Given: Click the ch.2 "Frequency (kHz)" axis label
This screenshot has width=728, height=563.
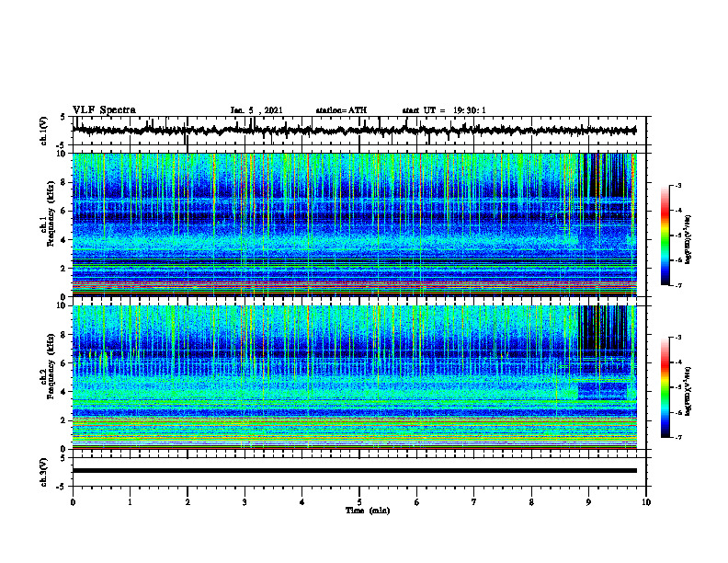Looking at the screenshot, I should 51,366.
